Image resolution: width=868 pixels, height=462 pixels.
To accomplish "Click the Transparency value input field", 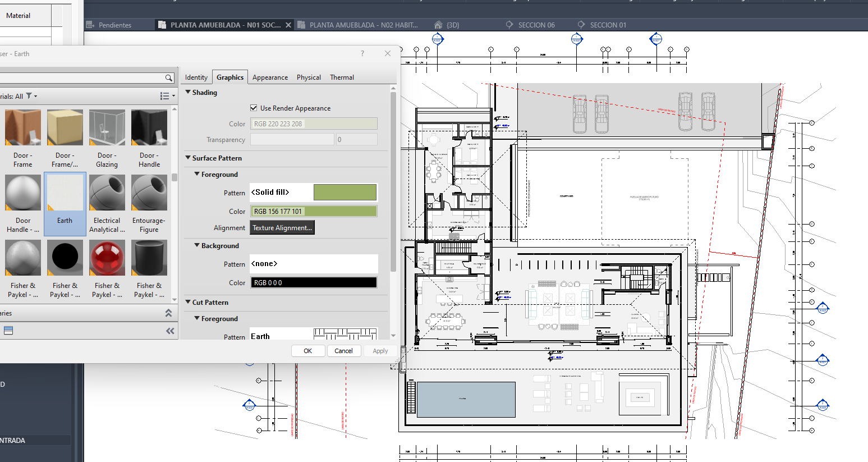I will point(356,139).
